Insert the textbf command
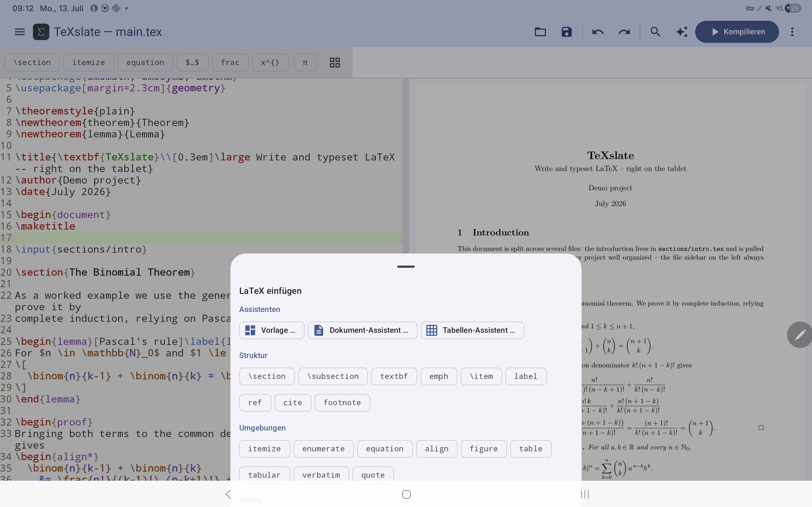This screenshot has height=507, width=812. 394,376
